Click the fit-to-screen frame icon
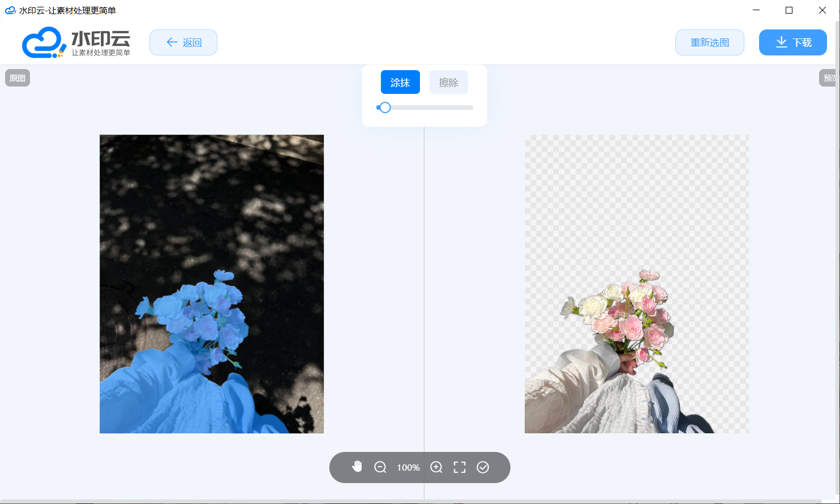840x504 pixels. click(460, 467)
